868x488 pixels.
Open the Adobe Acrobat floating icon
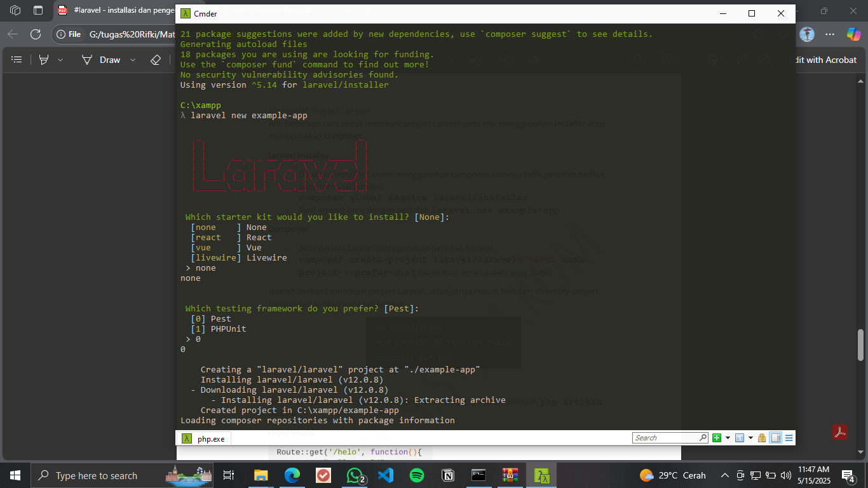(x=839, y=431)
